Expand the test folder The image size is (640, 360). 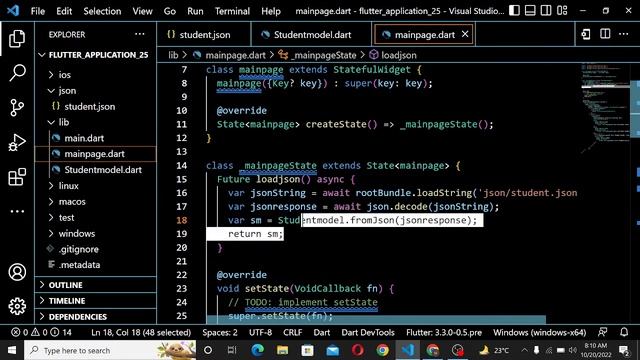96,218
